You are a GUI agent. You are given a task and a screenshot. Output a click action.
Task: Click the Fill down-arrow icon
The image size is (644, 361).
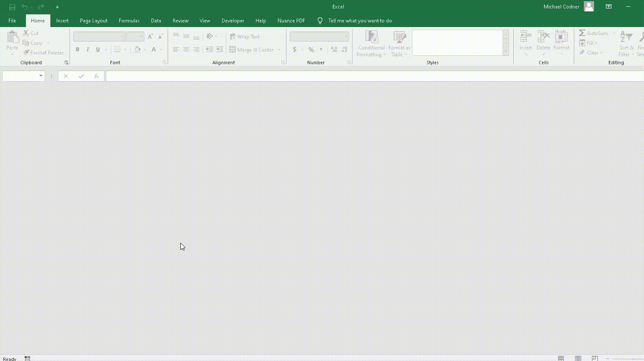coord(583,43)
